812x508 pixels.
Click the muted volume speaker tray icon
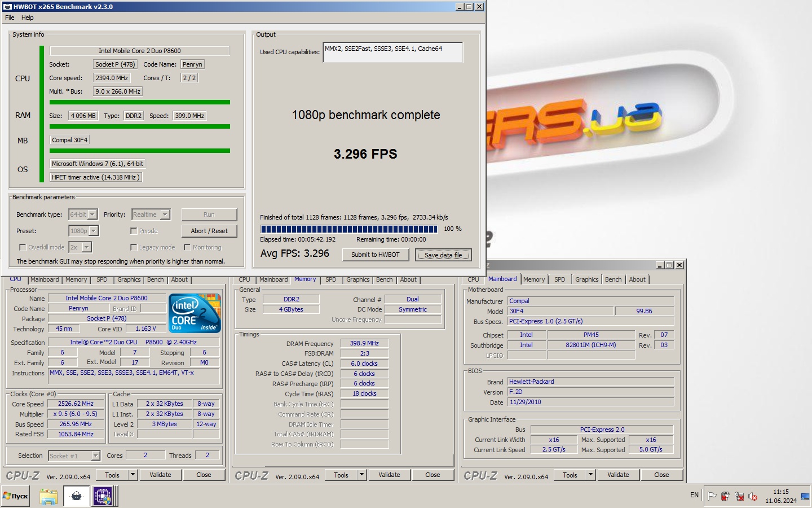(x=753, y=496)
